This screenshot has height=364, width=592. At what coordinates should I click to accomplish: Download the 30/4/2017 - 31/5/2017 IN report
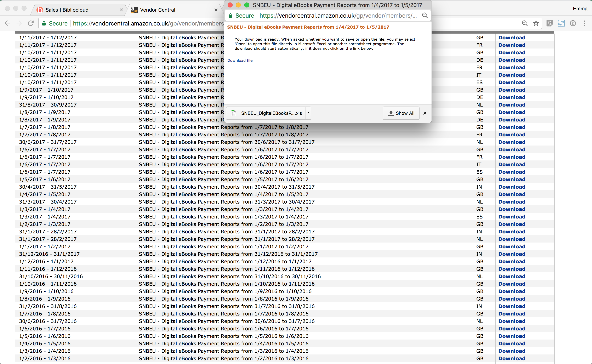coord(512,187)
